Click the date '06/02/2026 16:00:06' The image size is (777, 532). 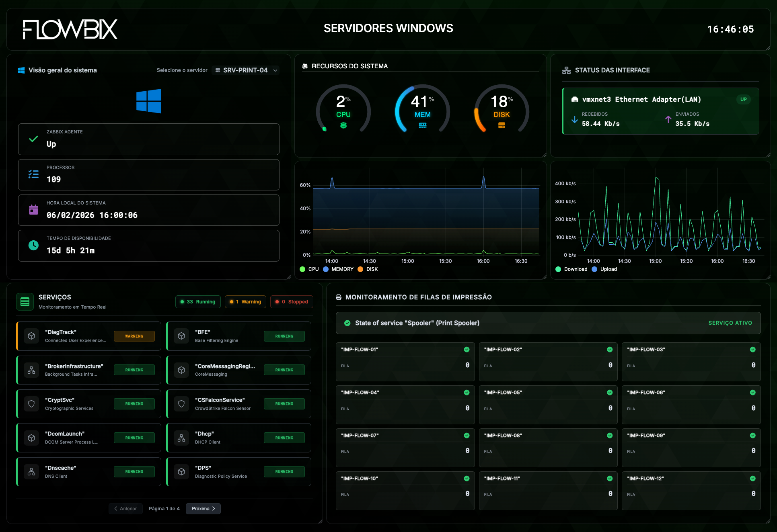tap(92, 215)
